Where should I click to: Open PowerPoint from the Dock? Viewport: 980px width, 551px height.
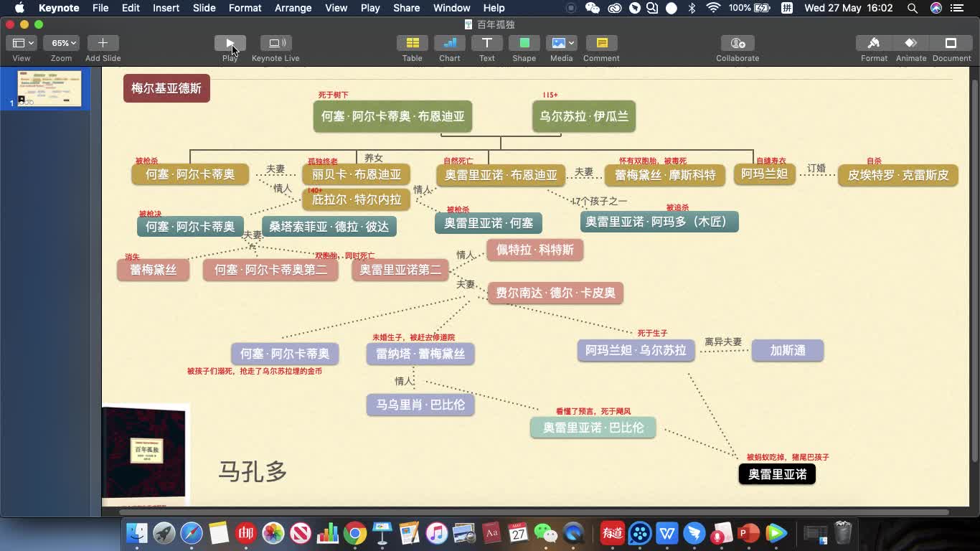[749, 533]
